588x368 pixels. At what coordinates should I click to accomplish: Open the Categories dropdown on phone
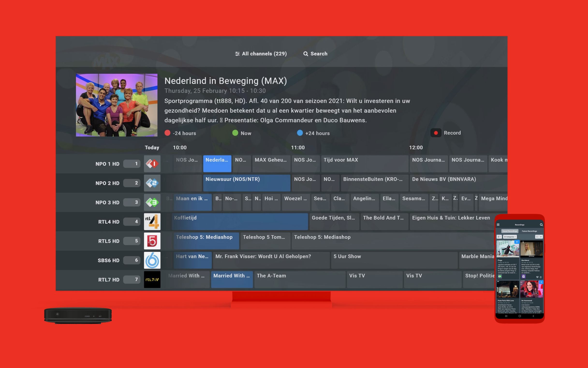pyautogui.click(x=510, y=237)
